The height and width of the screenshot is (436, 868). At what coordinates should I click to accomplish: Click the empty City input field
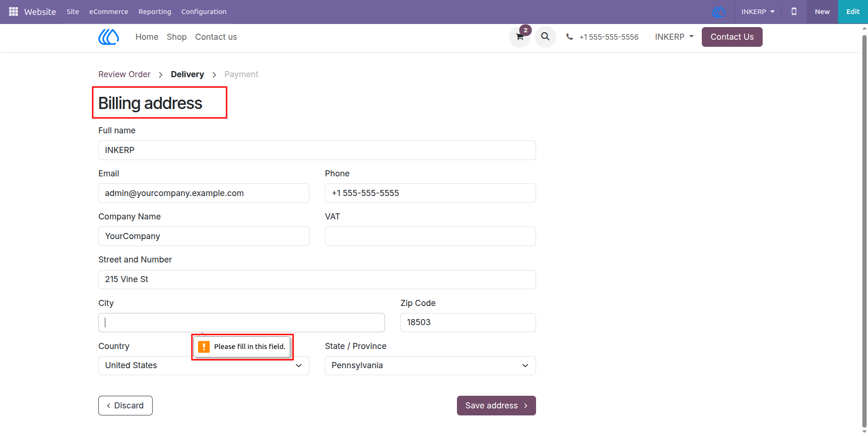(x=242, y=322)
